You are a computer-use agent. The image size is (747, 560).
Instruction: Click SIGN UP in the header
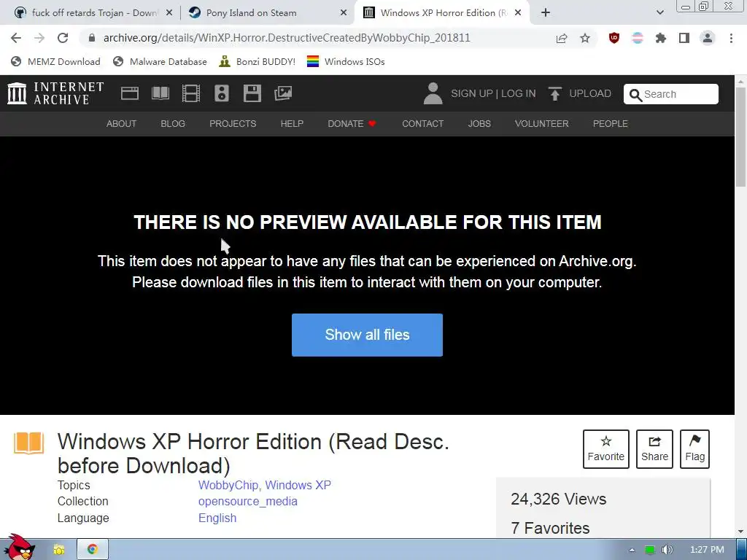click(472, 93)
